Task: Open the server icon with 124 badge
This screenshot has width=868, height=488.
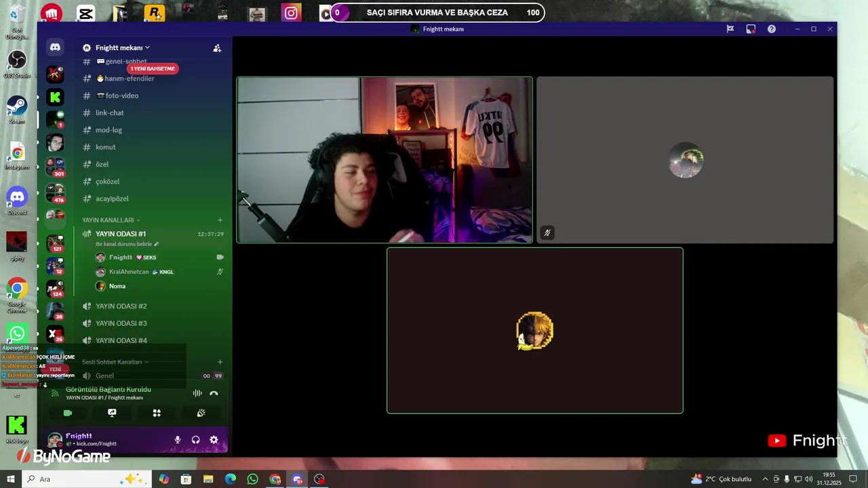Action: tap(55, 288)
